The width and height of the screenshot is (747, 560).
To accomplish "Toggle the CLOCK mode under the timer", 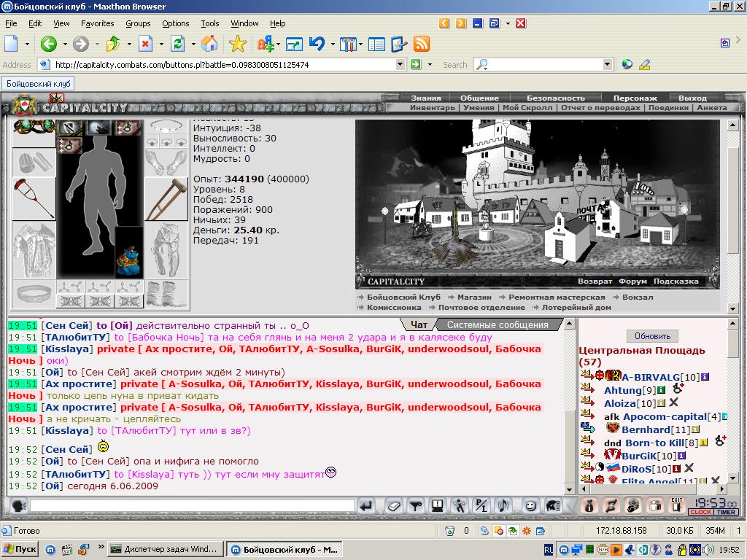I will pyautogui.click(x=700, y=512).
